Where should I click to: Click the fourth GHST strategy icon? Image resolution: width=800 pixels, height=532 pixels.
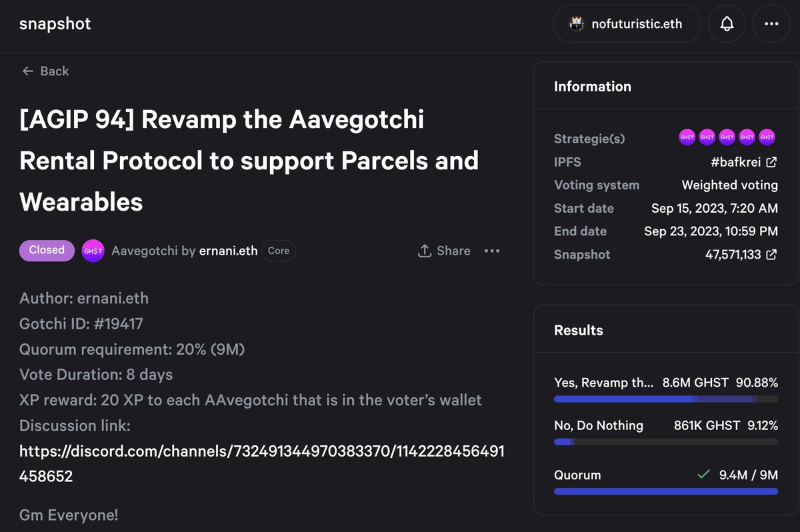pos(747,137)
